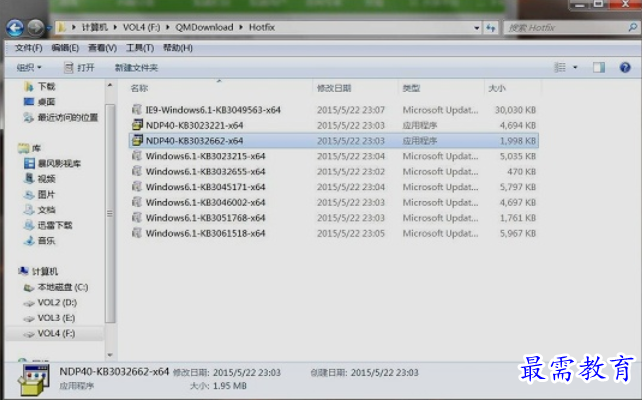Click the Windows6.1-KB3061518-x64 update icon
The height and width of the screenshot is (400, 642).
[x=137, y=233]
